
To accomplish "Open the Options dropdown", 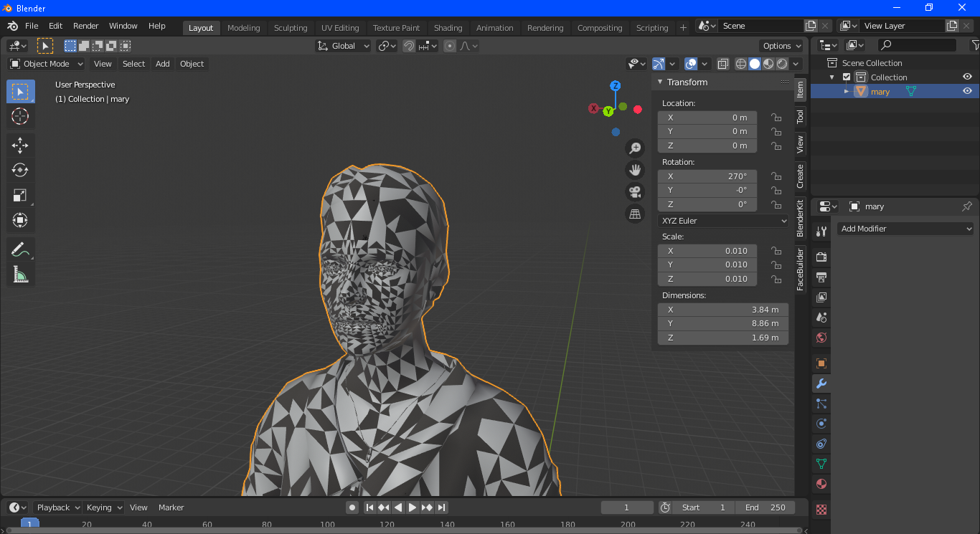I will [x=781, y=46].
